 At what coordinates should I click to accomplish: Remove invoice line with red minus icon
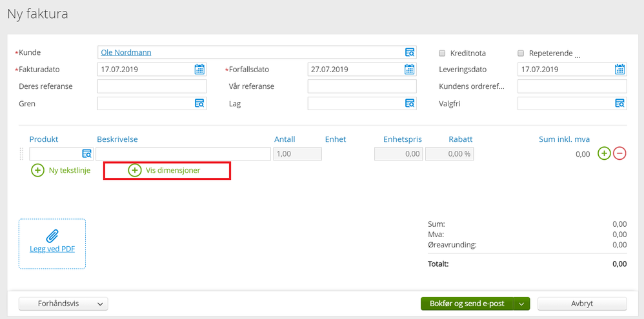tap(619, 154)
